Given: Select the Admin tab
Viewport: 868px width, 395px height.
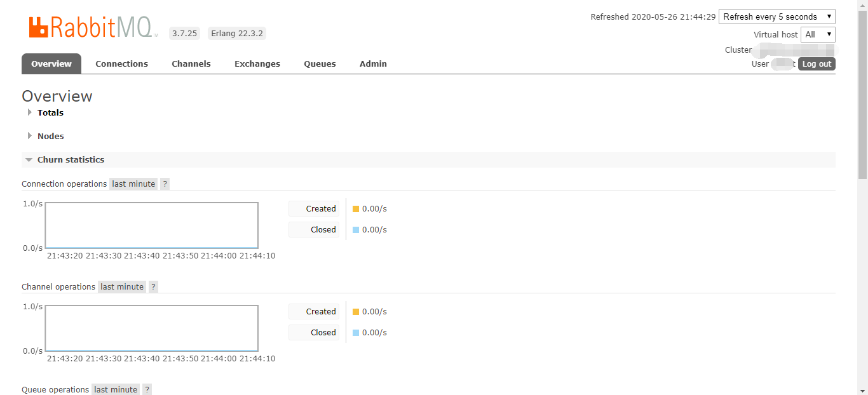Looking at the screenshot, I should coord(373,64).
